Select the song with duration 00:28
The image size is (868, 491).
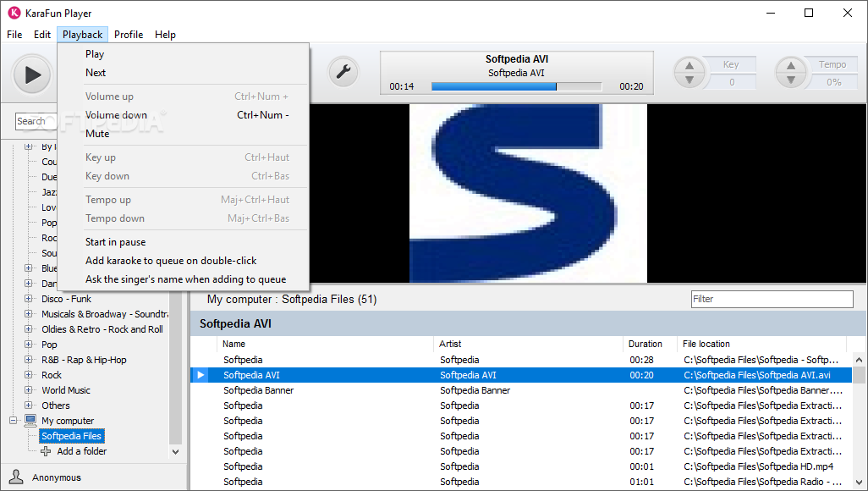(520, 360)
